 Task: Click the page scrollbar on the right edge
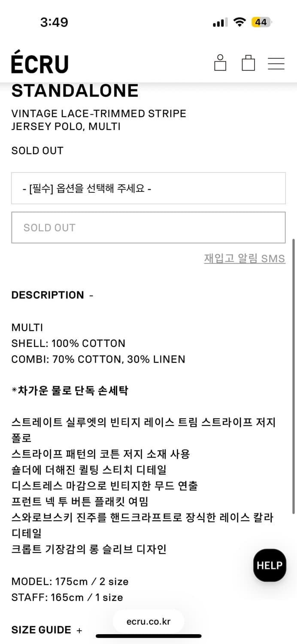click(x=294, y=376)
